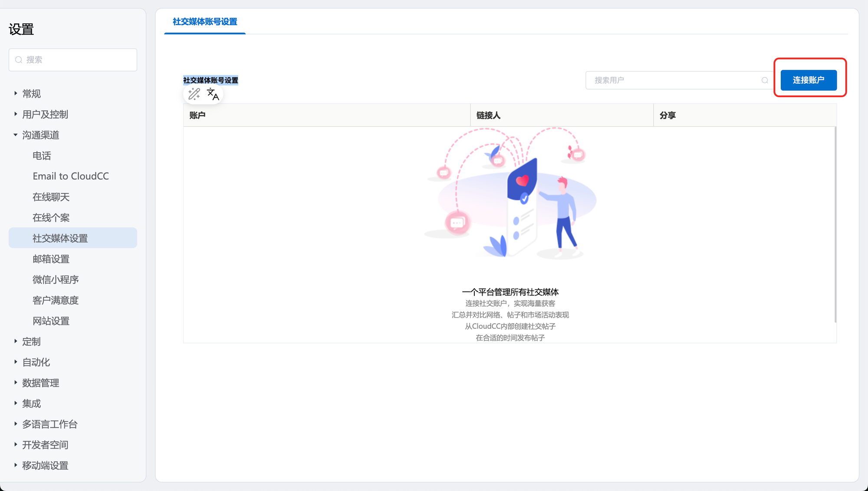
Task: Open the 社交媒体账号设置 tab
Action: 205,22
